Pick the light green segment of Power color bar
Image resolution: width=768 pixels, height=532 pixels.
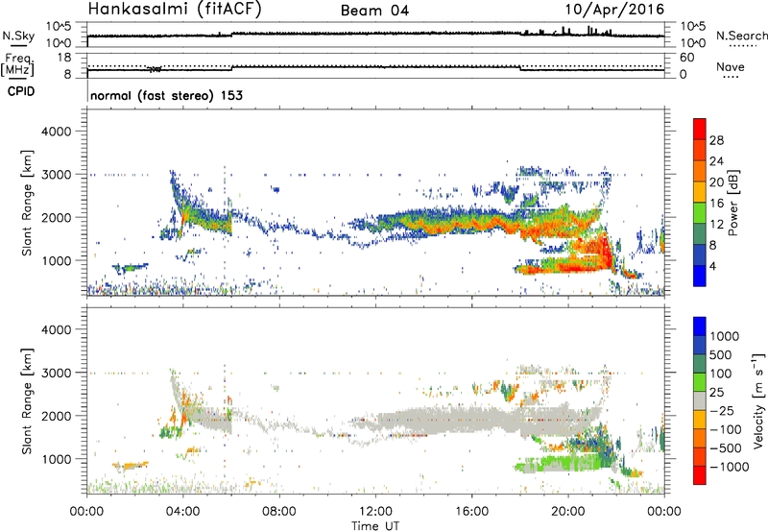(700, 212)
